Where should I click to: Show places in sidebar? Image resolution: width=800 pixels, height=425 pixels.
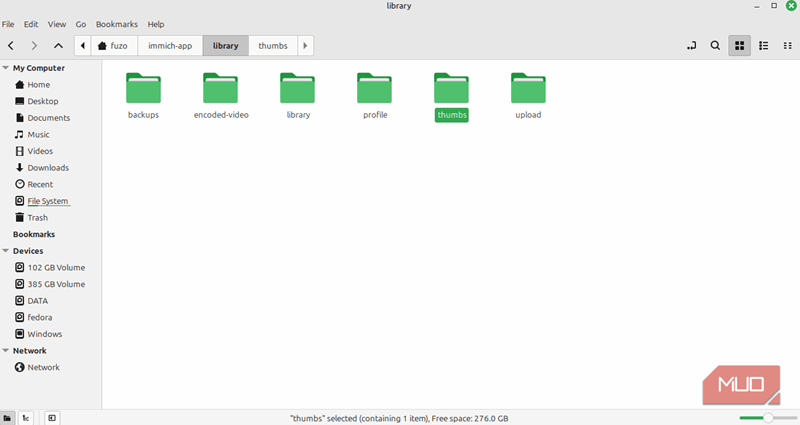pos(7,418)
